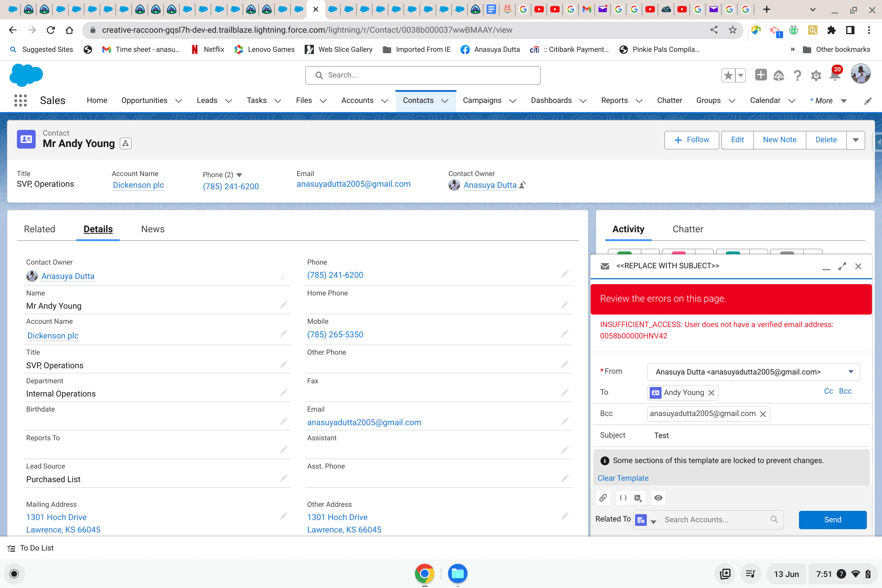Edit the Name field pencil icon
The height and width of the screenshot is (588, 882).
[283, 305]
